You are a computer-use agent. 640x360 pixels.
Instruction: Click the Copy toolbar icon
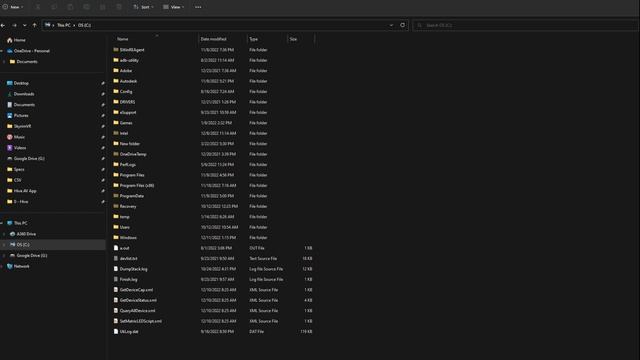coord(54,7)
